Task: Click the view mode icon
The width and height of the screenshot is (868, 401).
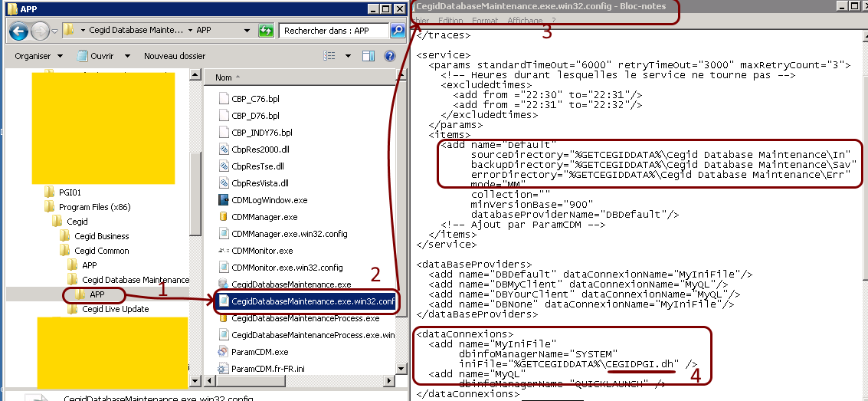Action: pos(330,56)
